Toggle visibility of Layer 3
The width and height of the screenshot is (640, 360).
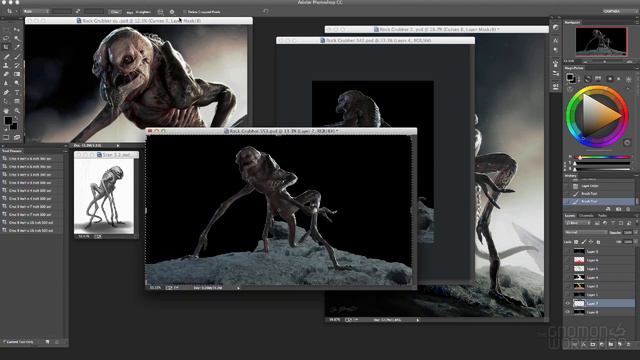coord(568,286)
